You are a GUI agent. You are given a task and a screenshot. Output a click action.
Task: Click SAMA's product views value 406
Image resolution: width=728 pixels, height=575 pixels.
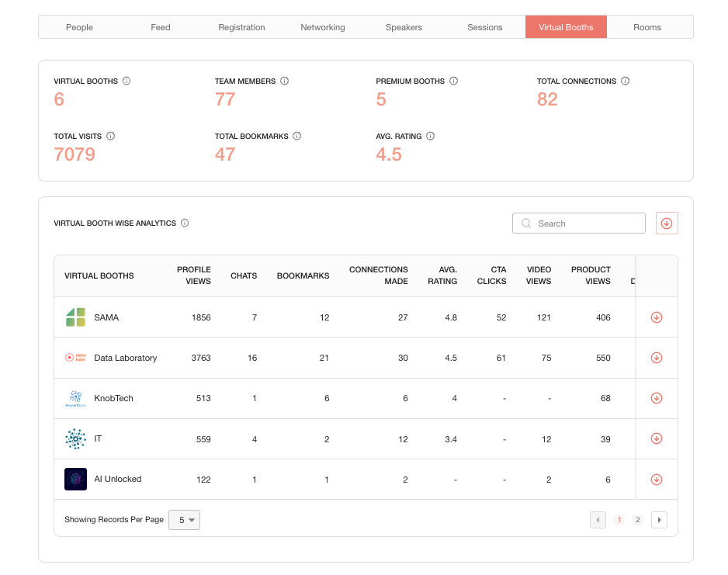603,317
